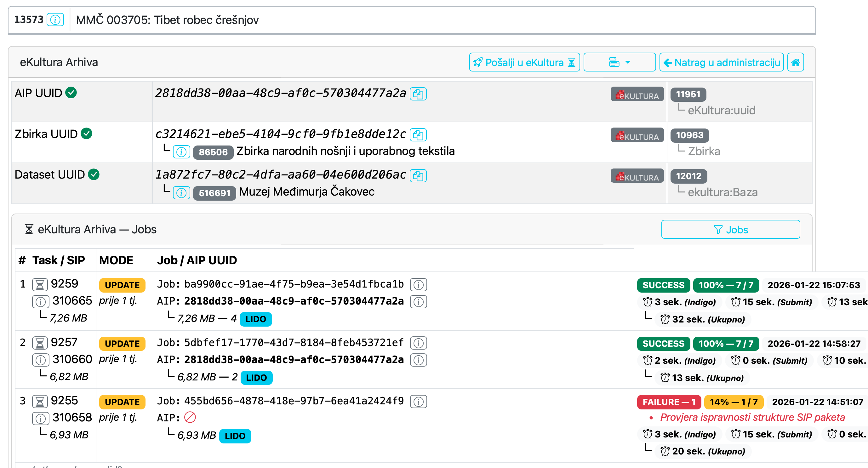Click the green checkmark next to Dataset UUID
Image resolution: width=868 pixels, height=468 pixels.
click(94, 174)
